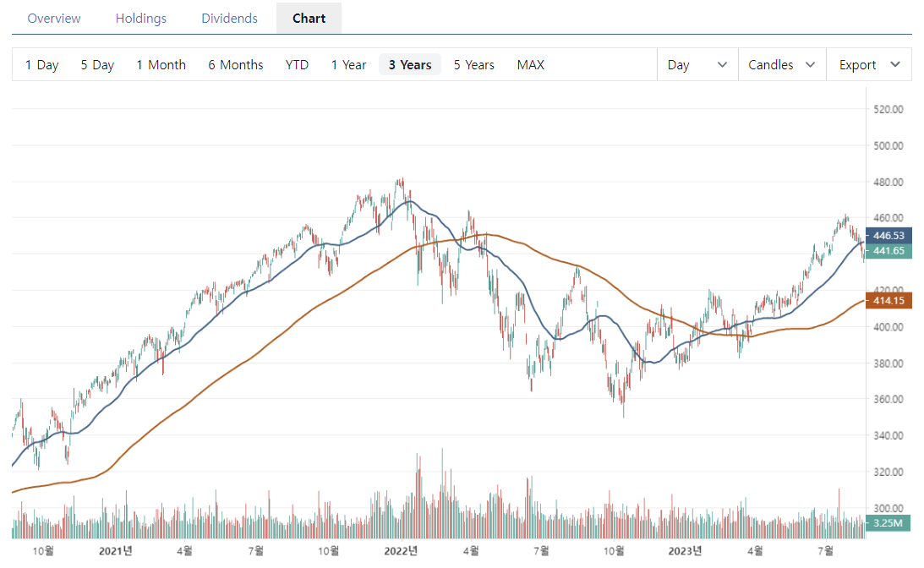Viewport: 924px width, 568px height.
Task: Click the 3.25M volume label
Action: point(888,524)
